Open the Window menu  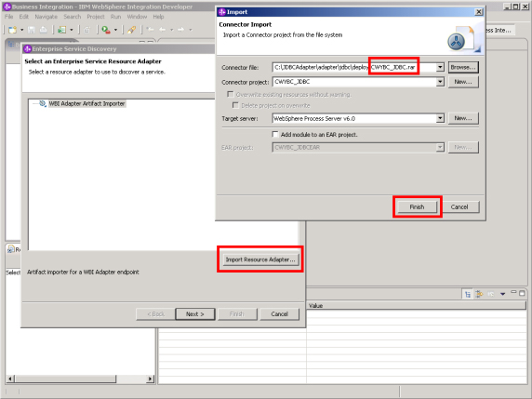pos(137,17)
